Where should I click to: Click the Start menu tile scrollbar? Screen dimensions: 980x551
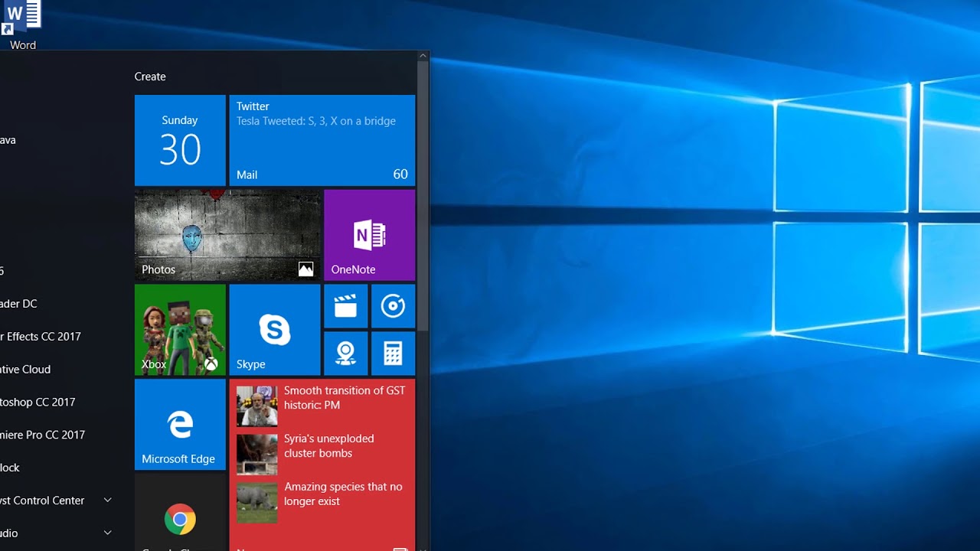click(x=423, y=197)
